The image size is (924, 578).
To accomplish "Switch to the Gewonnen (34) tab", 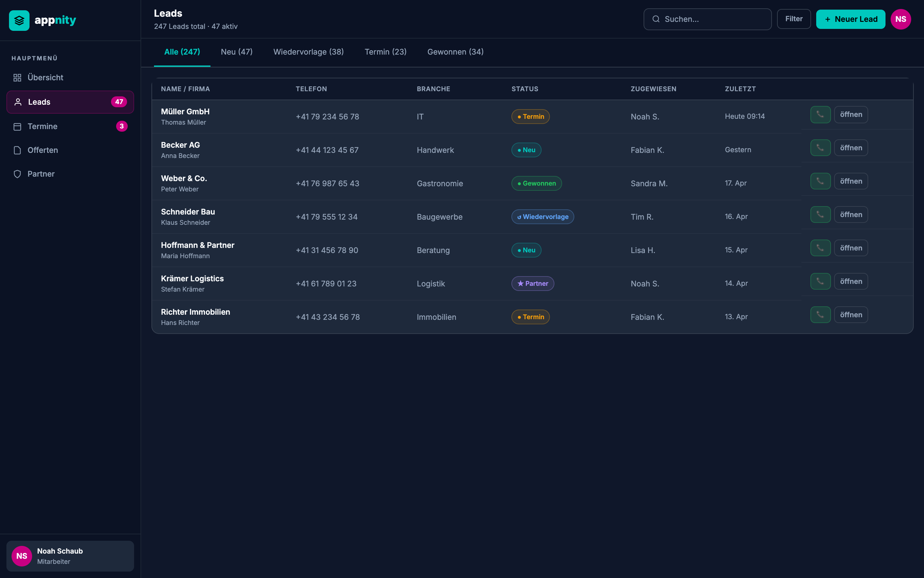I will coord(455,52).
